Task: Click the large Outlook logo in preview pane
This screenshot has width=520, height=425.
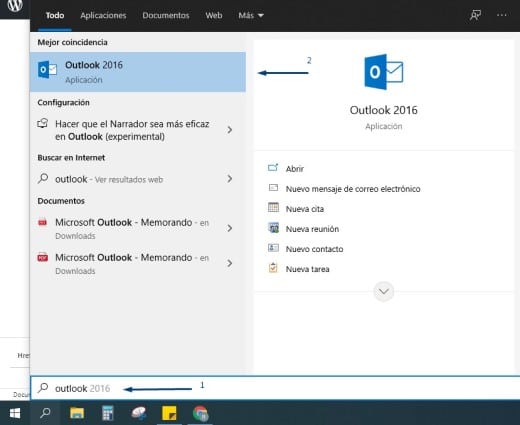Action: tap(384, 72)
